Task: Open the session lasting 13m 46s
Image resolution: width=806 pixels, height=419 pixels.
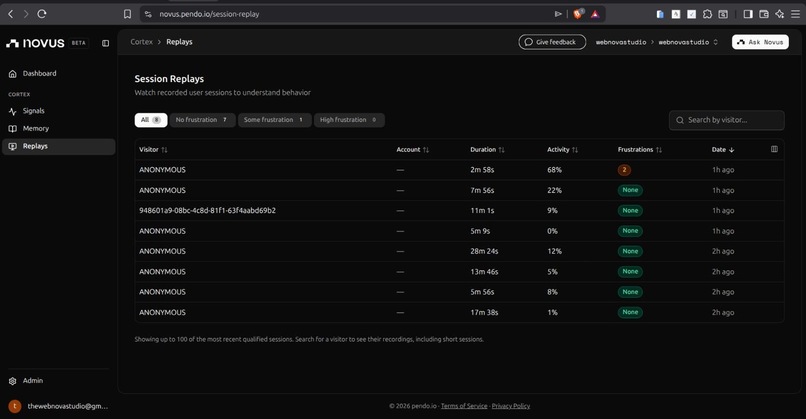Action: click(459, 271)
